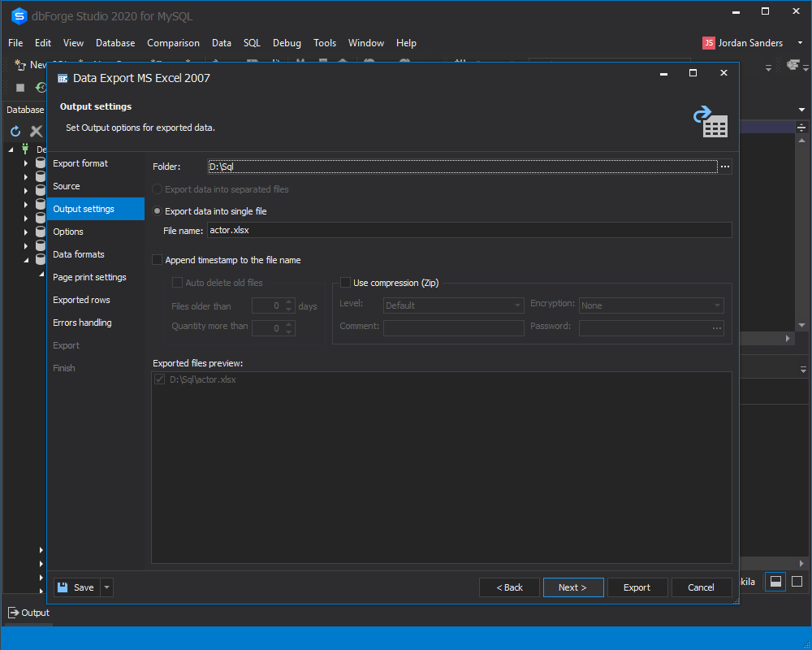The height and width of the screenshot is (650, 812).
Task: Click the Next > button
Action: click(x=573, y=587)
